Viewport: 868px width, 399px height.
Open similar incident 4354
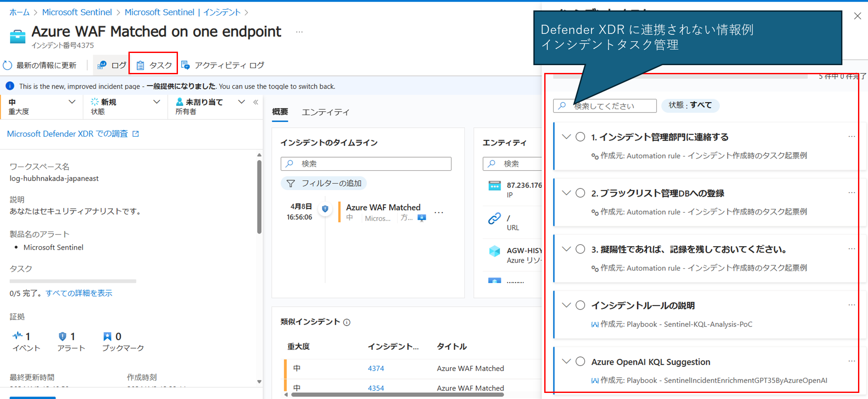[376, 388]
